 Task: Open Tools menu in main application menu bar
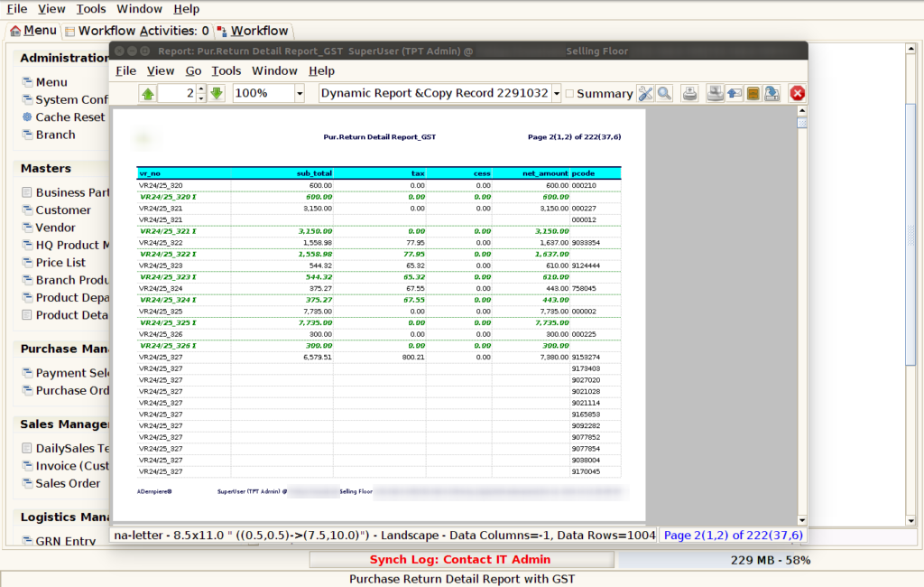[91, 9]
